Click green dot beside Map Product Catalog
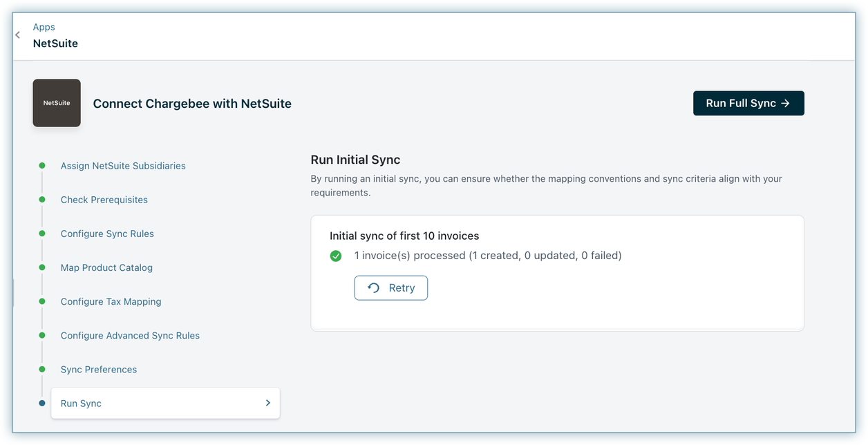The height and width of the screenshot is (445, 868). (x=42, y=267)
